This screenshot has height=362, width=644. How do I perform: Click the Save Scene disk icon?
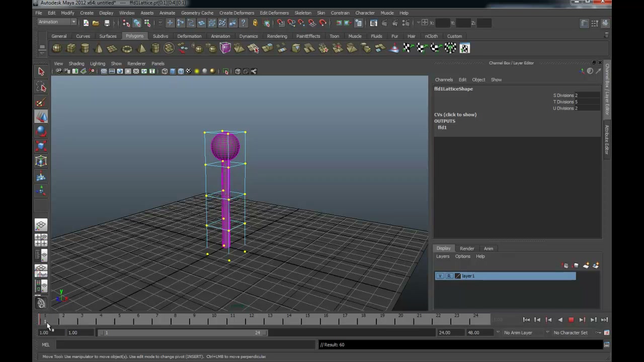[107, 23]
